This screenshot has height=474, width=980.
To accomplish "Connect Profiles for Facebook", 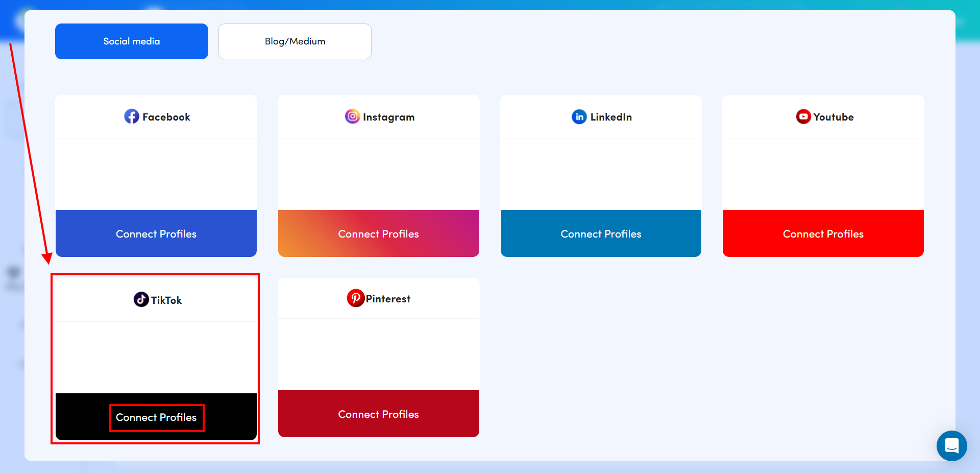I will point(156,233).
